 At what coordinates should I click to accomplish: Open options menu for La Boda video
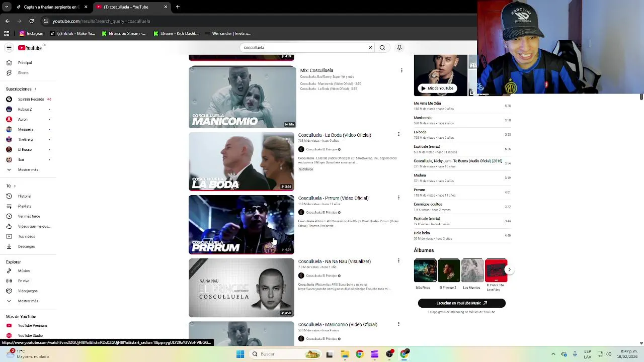click(398, 134)
